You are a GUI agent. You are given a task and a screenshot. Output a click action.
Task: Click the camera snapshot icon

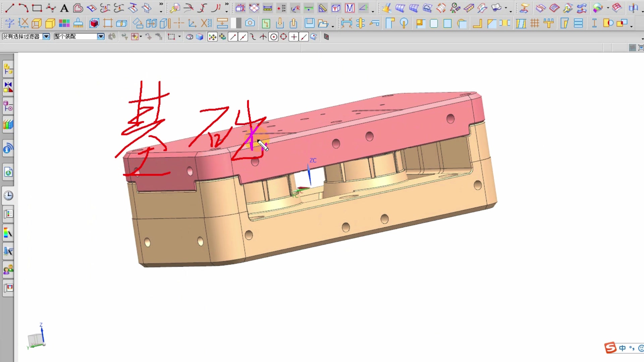[250, 23]
